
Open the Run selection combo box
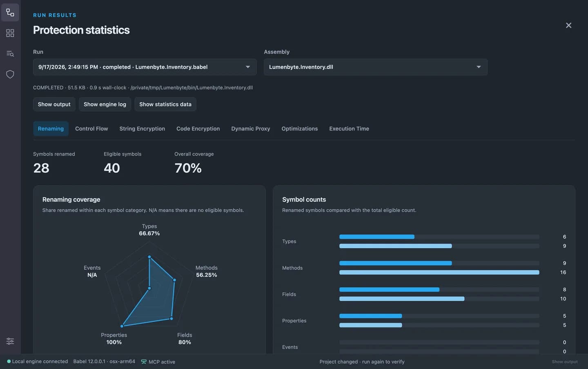click(145, 67)
